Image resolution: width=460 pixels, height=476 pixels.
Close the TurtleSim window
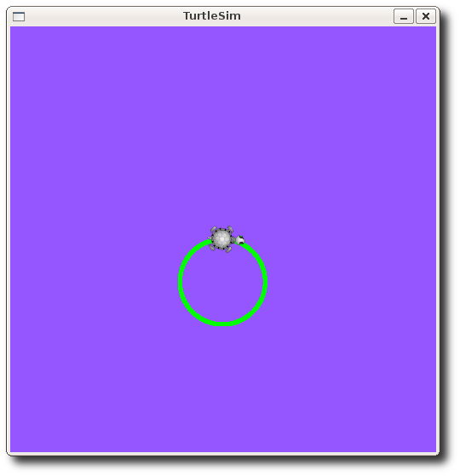point(426,16)
